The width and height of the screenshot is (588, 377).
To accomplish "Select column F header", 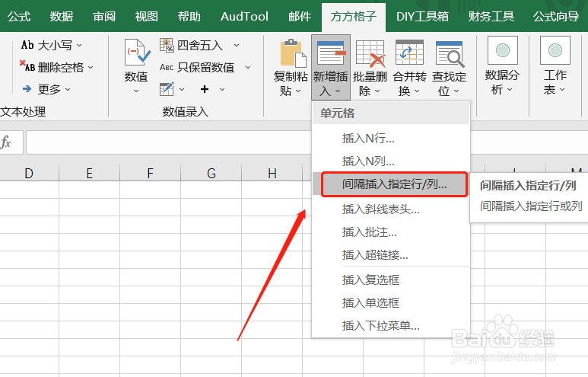I will [150, 173].
